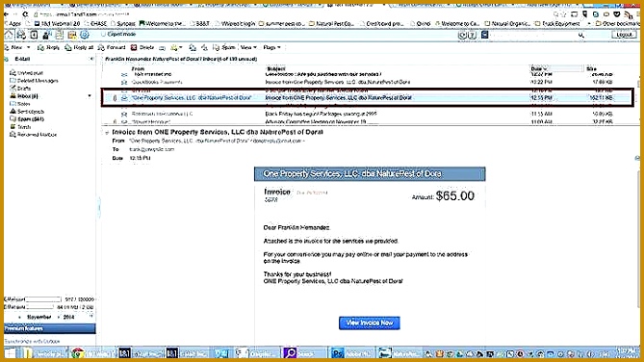The image size is (644, 362).
Task: Open the Sent objects folder
Action: click(27, 112)
